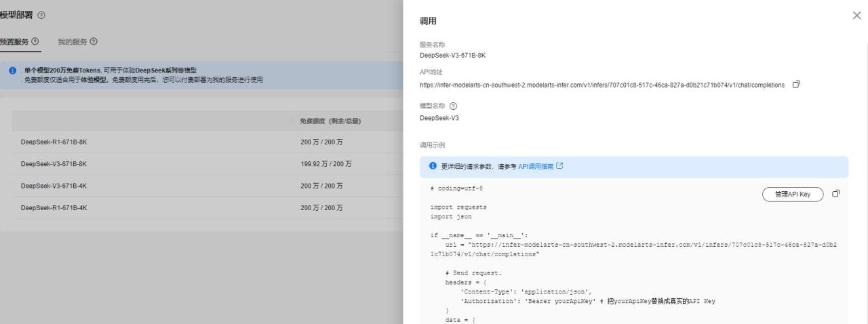868x324 pixels.
Task: Click the Authorization header code line
Action: click(x=587, y=301)
